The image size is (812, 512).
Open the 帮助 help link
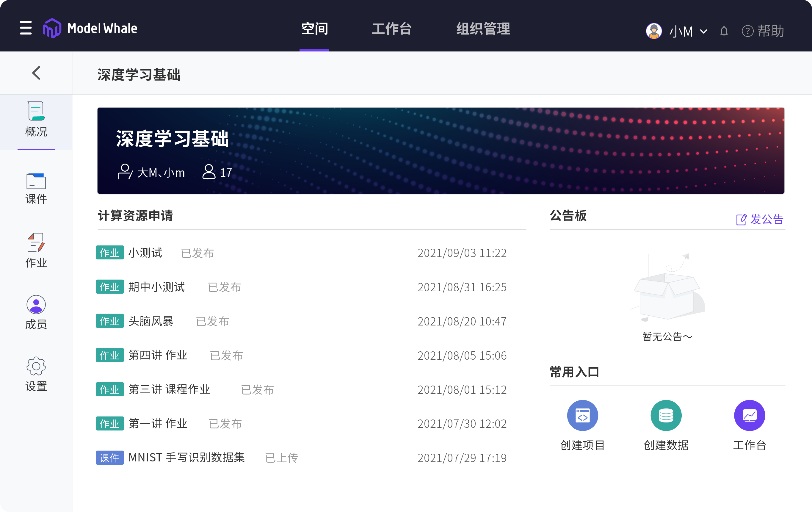[763, 31]
